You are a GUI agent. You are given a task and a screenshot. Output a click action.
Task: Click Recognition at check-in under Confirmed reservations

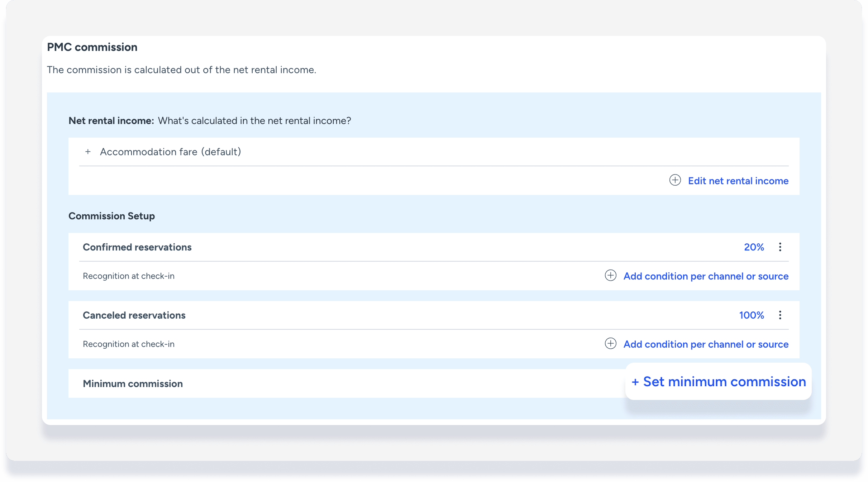tap(128, 276)
